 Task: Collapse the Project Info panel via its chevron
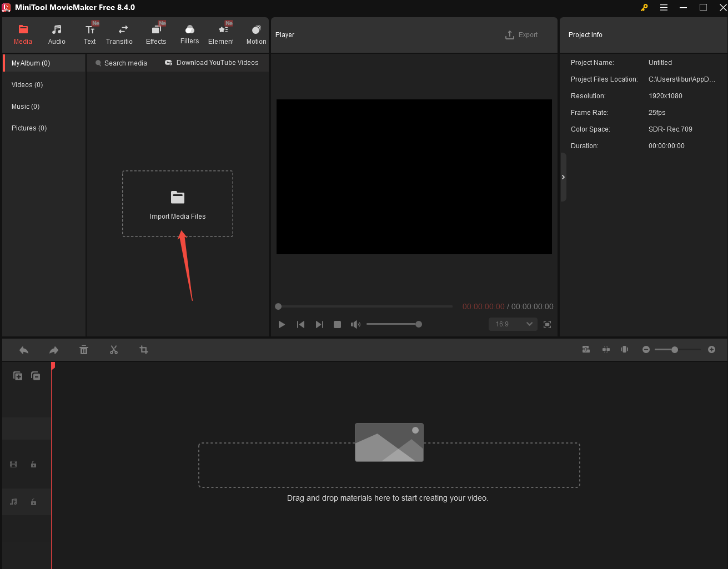[563, 177]
